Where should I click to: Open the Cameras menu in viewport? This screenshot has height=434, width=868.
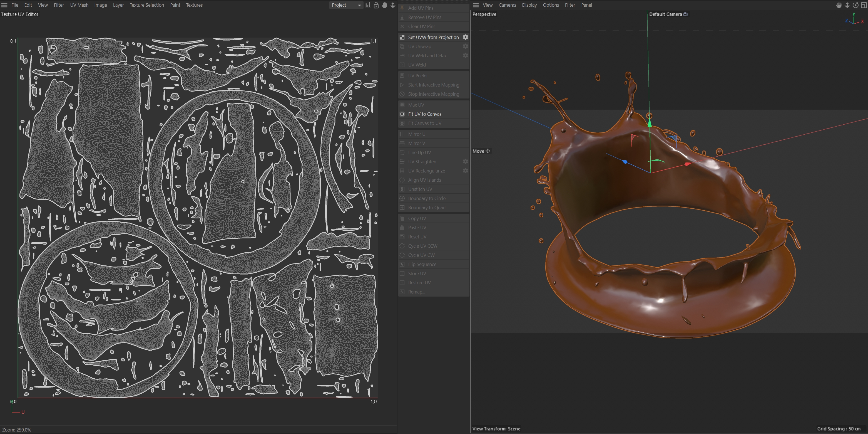point(507,5)
